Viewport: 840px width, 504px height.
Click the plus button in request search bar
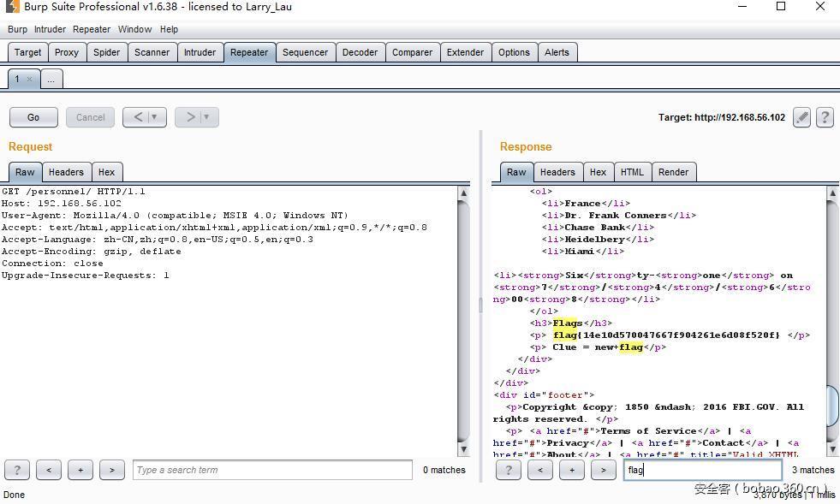tap(80, 470)
